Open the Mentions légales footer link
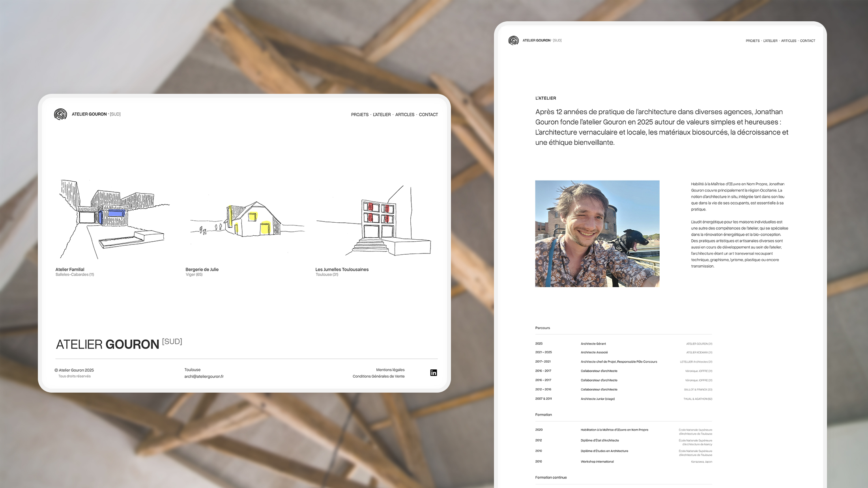868x488 pixels. point(390,370)
